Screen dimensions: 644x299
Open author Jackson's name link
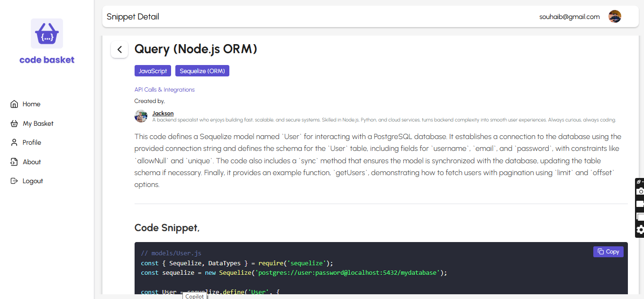point(163,113)
